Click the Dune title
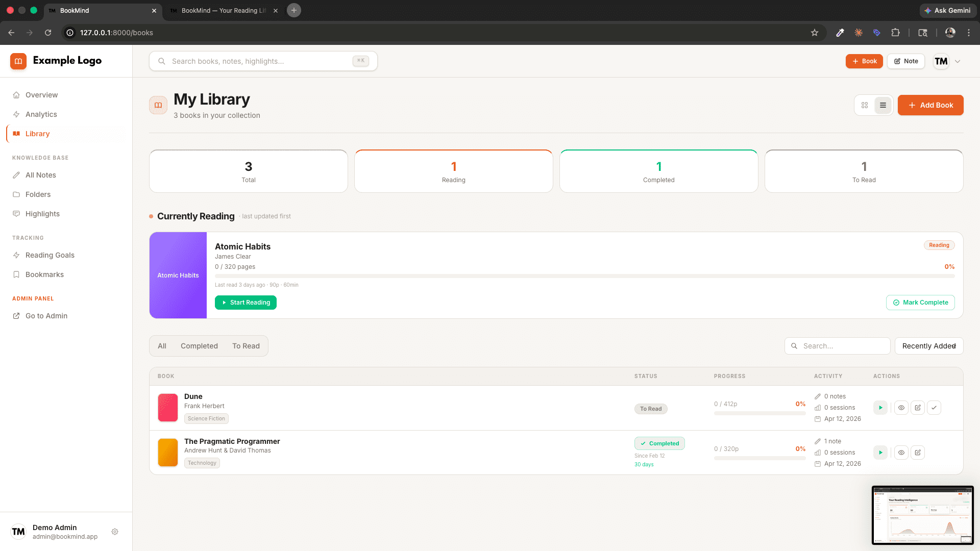 [x=193, y=396]
